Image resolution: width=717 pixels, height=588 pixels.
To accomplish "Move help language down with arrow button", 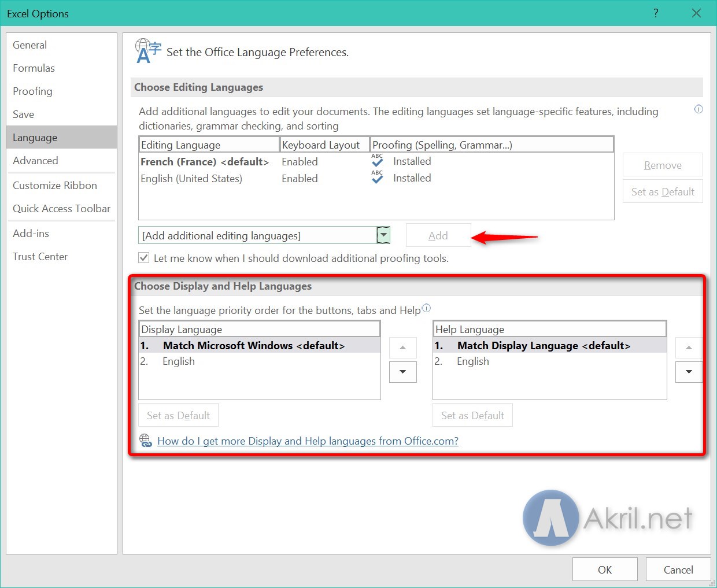I will tap(689, 372).
